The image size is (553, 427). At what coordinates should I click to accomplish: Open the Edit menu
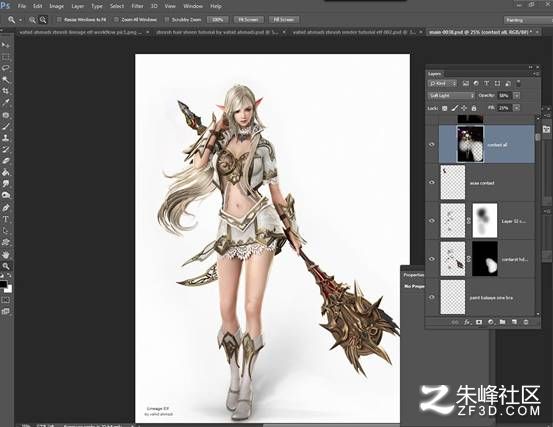38,6
